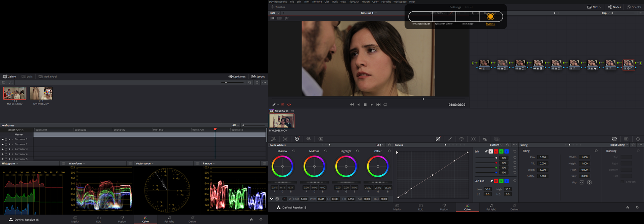Screen dimensions: 644x224
Task: Open the Color menu in menu bar
Action: (375, 2)
